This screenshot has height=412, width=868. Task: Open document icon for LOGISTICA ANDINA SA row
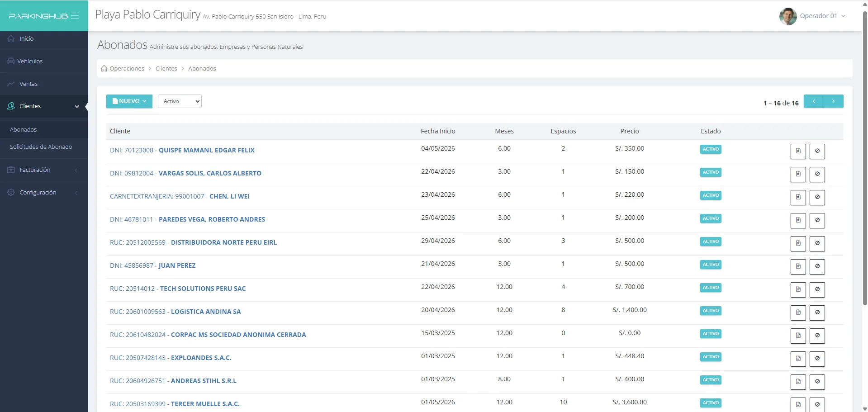pos(798,313)
